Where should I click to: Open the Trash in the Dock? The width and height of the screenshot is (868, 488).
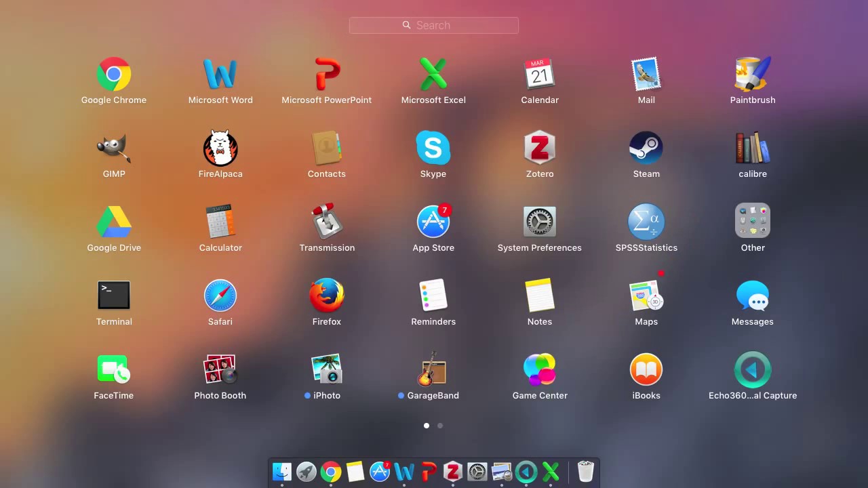tap(586, 471)
